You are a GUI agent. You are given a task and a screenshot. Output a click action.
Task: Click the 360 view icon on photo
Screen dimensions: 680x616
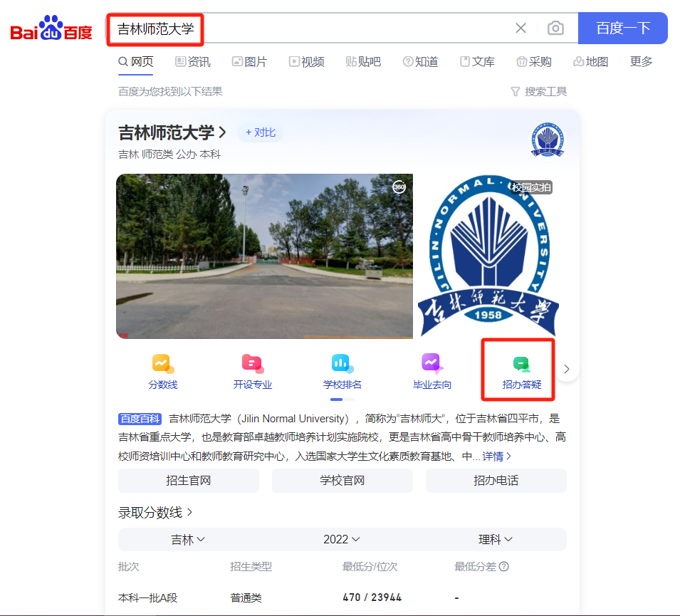point(399,187)
